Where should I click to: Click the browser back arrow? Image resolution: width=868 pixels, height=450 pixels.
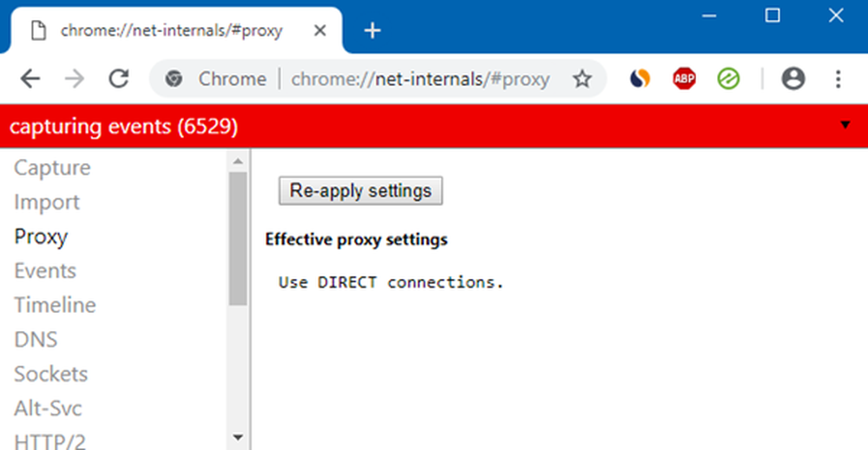coord(30,79)
